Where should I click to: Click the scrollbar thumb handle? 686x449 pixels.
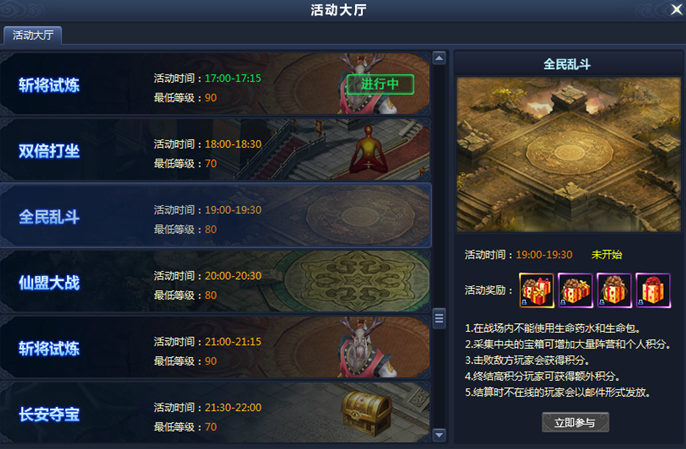(x=439, y=319)
